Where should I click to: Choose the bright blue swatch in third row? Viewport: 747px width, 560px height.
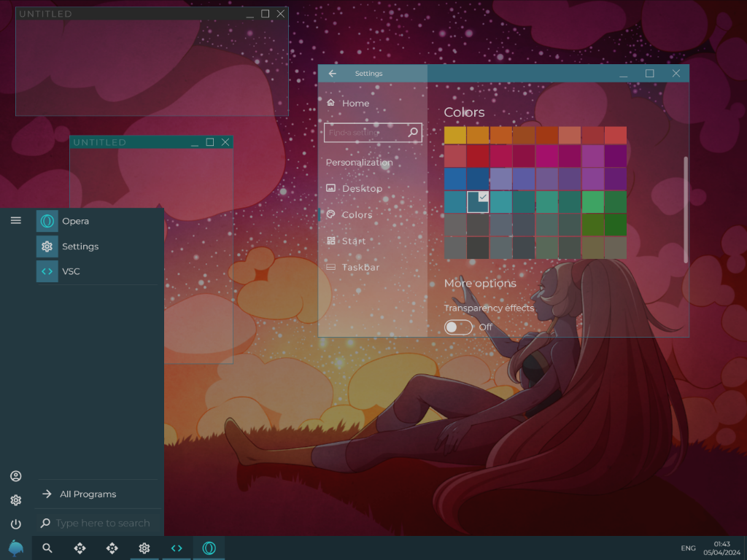pos(455,179)
